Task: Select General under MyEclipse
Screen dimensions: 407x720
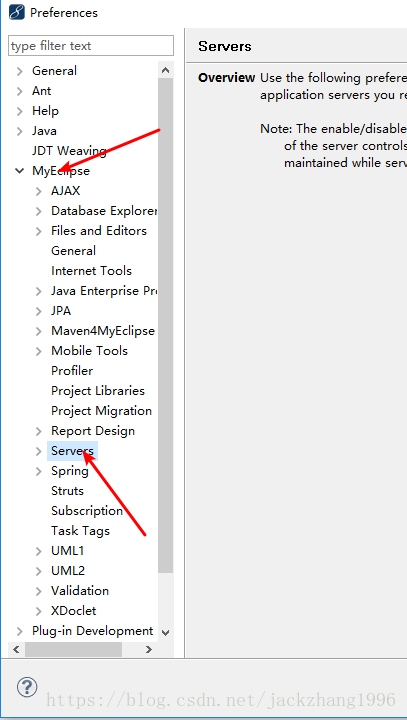Action: (x=73, y=251)
